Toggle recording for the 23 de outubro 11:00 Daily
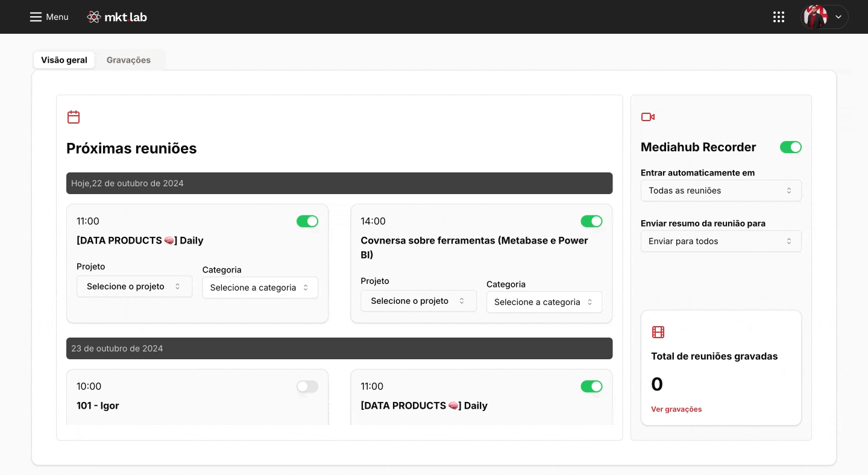This screenshot has width=868, height=475. click(x=591, y=386)
